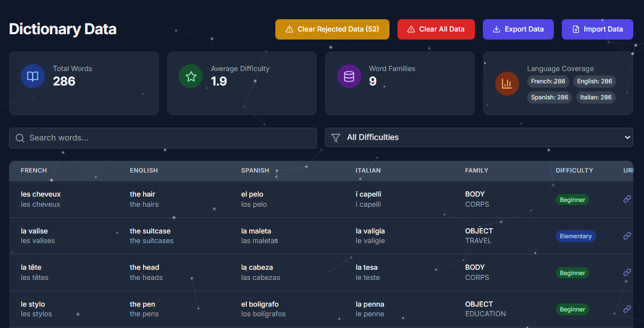Click the funnel filter icon

pos(336,138)
